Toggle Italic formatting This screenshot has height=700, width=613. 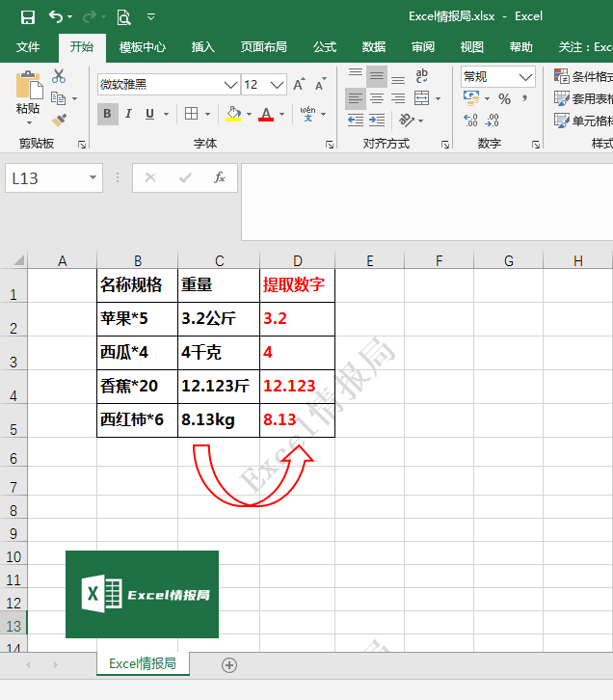point(128,114)
